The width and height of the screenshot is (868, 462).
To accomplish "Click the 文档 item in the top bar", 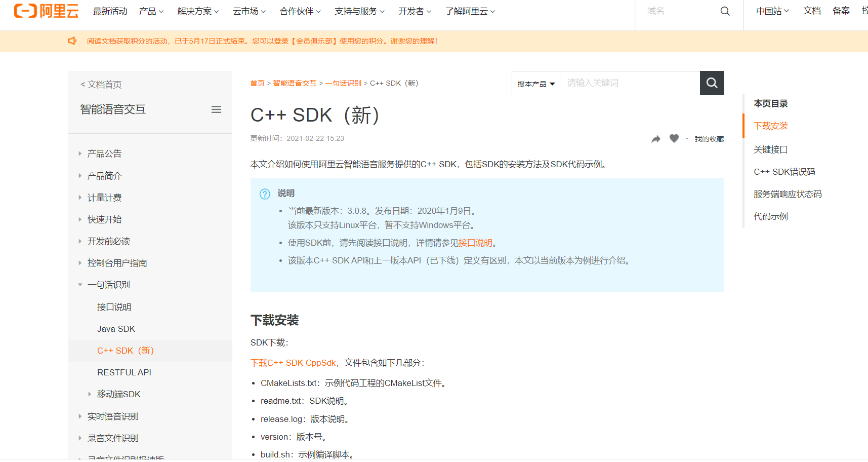I will [x=812, y=11].
